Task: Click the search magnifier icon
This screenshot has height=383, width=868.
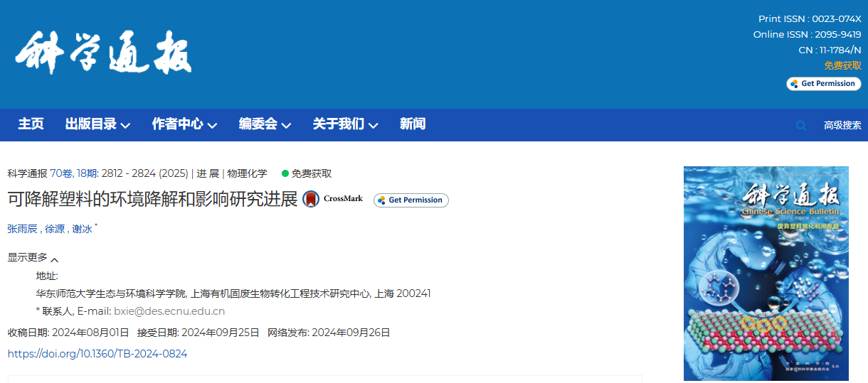Action: [x=801, y=126]
